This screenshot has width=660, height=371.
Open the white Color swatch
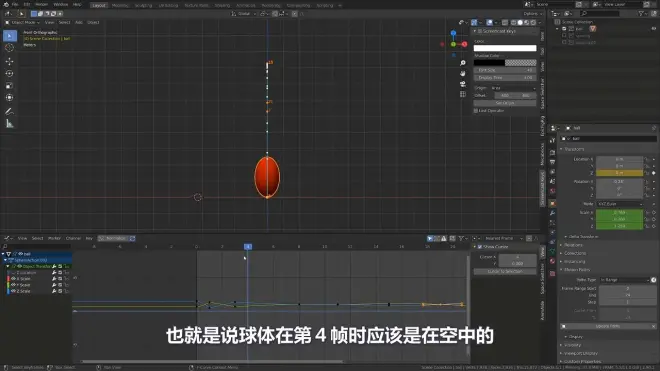point(505,48)
